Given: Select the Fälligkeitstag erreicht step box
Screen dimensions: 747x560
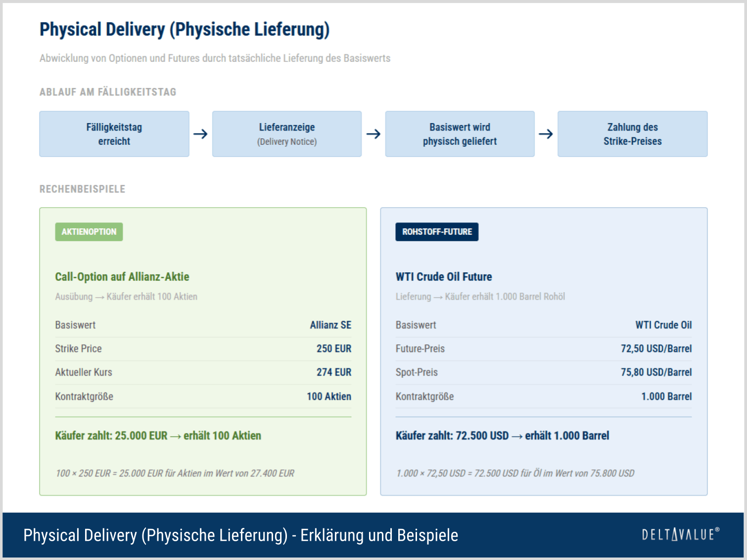Looking at the screenshot, I should click(x=114, y=134).
